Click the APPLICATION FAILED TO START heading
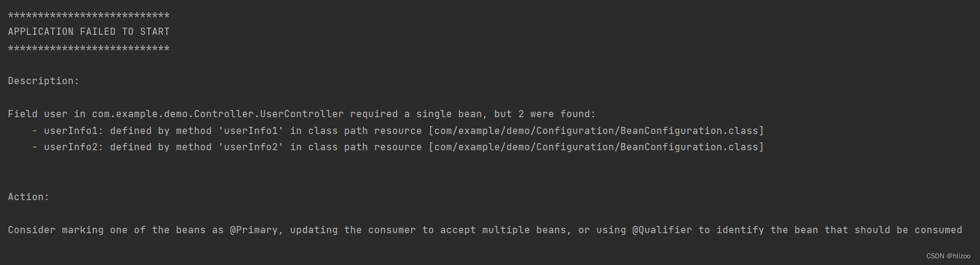This screenshot has width=980, height=265. coord(89,32)
